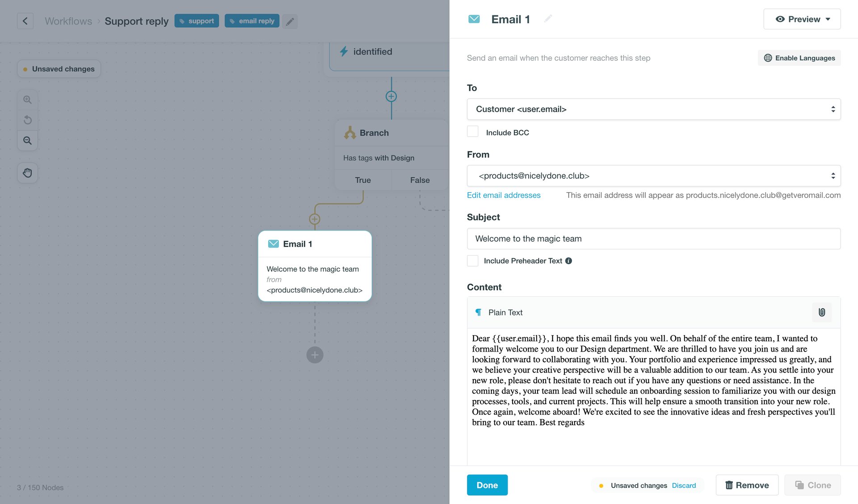
Task: Click the Workflows breadcrumb item
Action: click(x=68, y=21)
